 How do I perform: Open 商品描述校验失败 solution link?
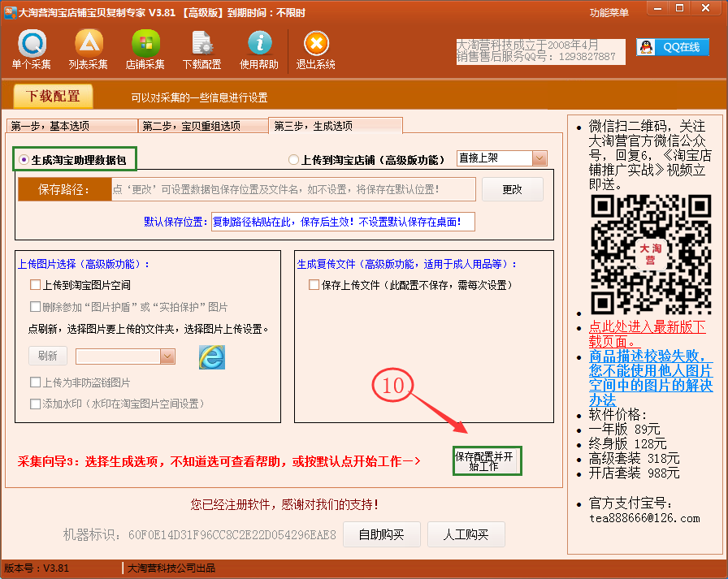pos(651,378)
